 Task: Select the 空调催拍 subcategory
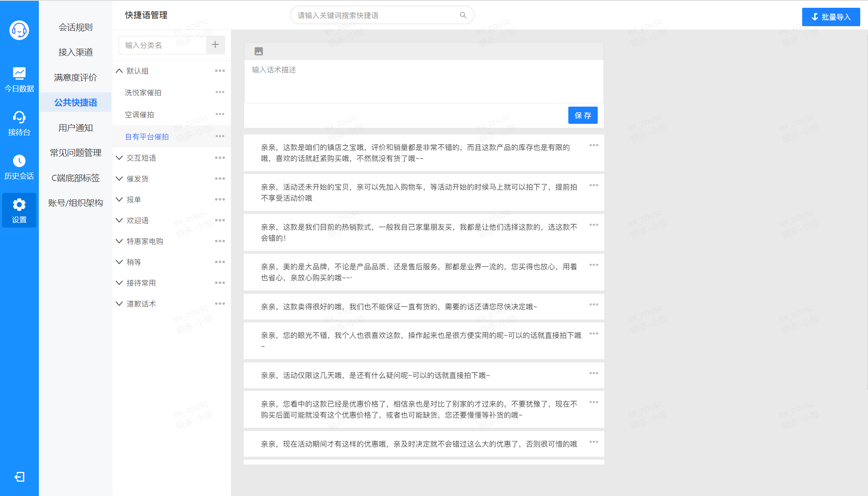tap(139, 115)
